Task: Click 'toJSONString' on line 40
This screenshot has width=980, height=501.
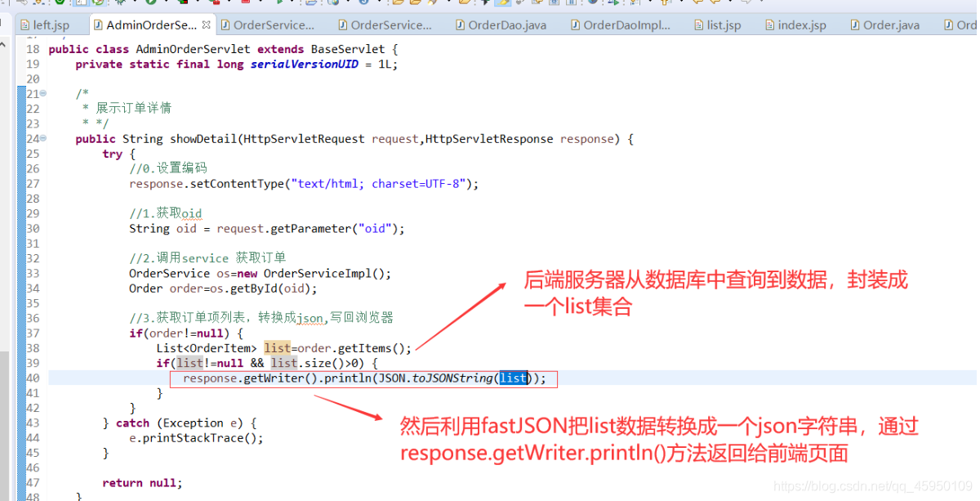Action: pos(452,378)
